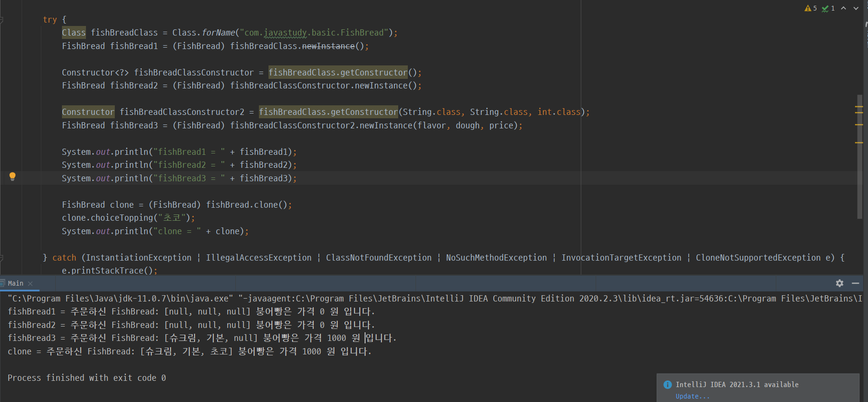Close the Main run tab

coord(30,284)
